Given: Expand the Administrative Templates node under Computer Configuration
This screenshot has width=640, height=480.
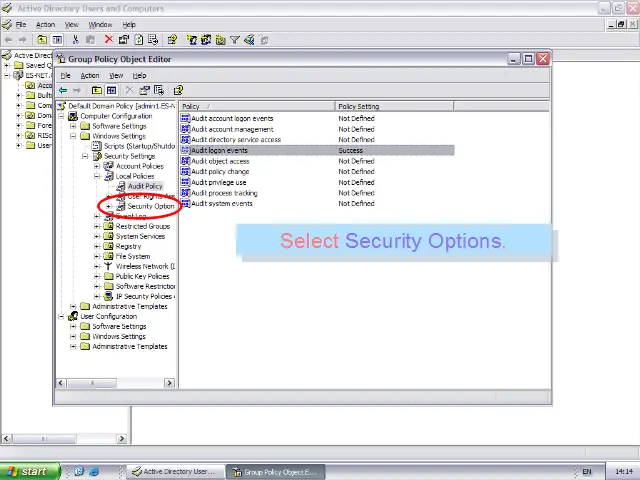Looking at the screenshot, I should click(73, 306).
